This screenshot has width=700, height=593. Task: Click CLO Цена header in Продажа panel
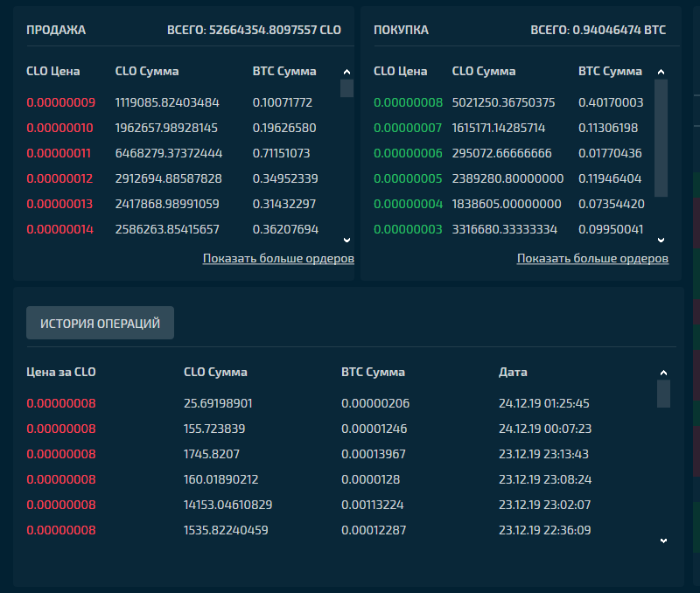(53, 72)
